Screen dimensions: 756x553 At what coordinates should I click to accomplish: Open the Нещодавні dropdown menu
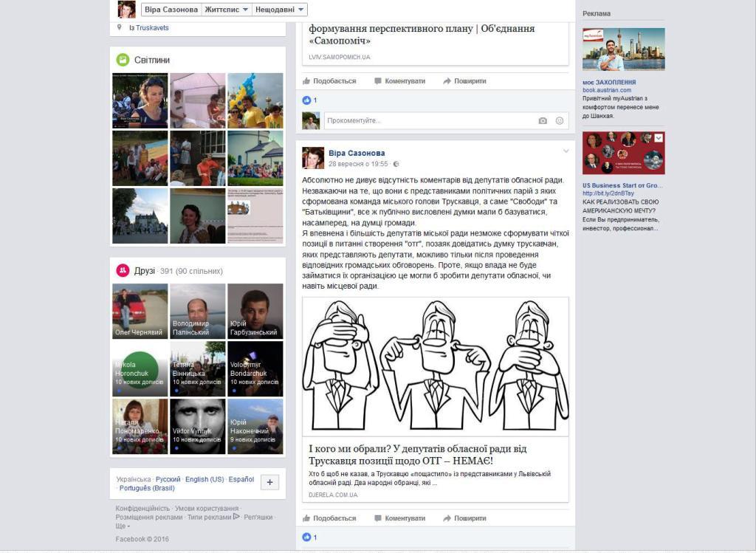[280, 10]
